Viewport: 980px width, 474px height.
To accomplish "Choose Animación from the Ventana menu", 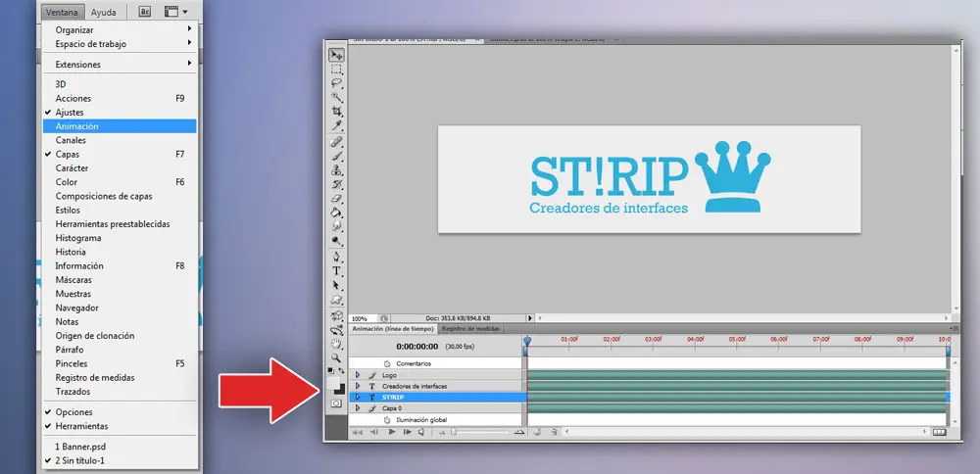I will [x=120, y=126].
